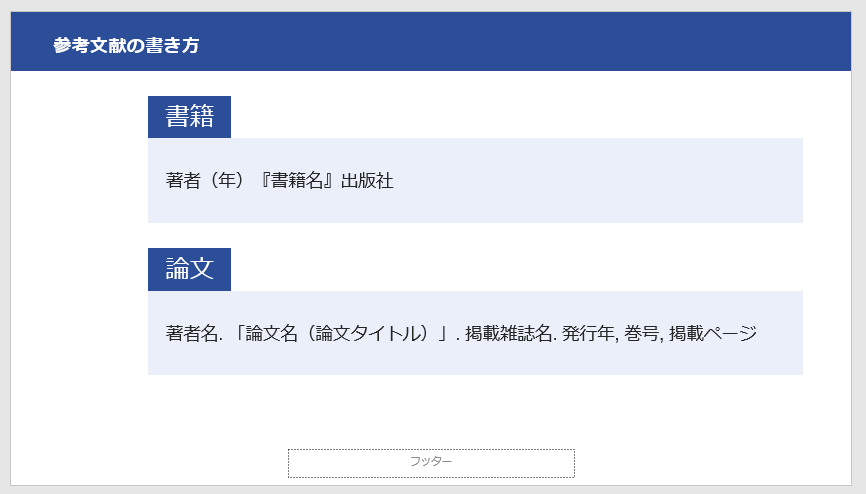The height and width of the screenshot is (494, 866).
Task: Select the blue header bar's empty area
Action: click(525, 41)
